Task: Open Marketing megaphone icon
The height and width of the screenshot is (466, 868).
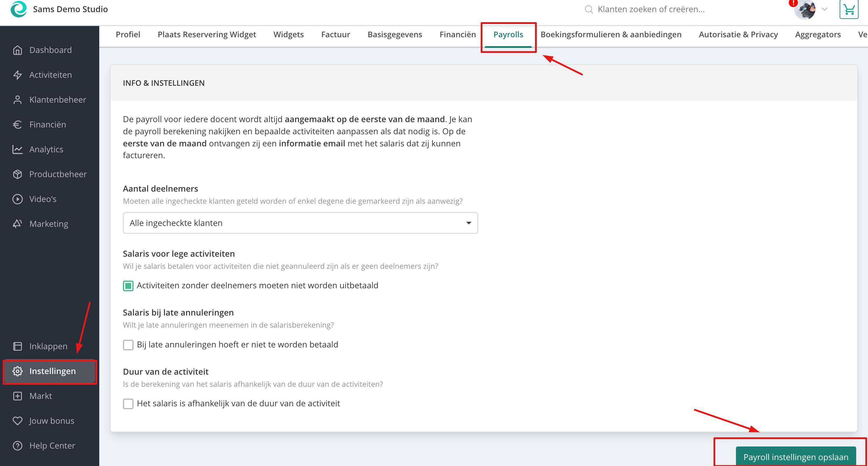Action: (17, 224)
